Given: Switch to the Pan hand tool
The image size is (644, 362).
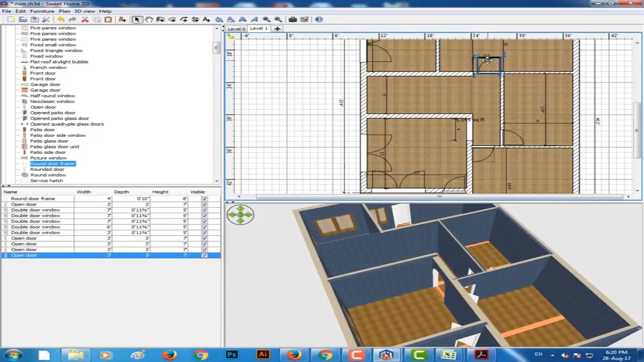Looking at the screenshot, I should 149,20.
